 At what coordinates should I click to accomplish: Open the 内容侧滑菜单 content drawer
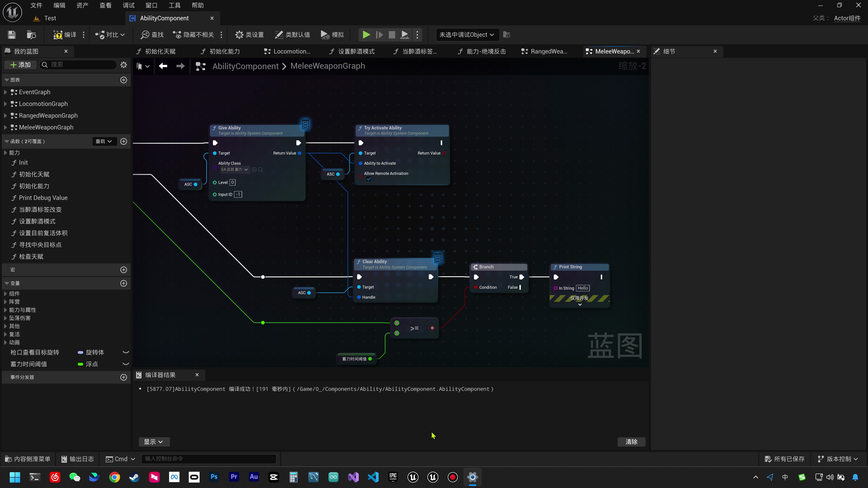[x=27, y=459]
